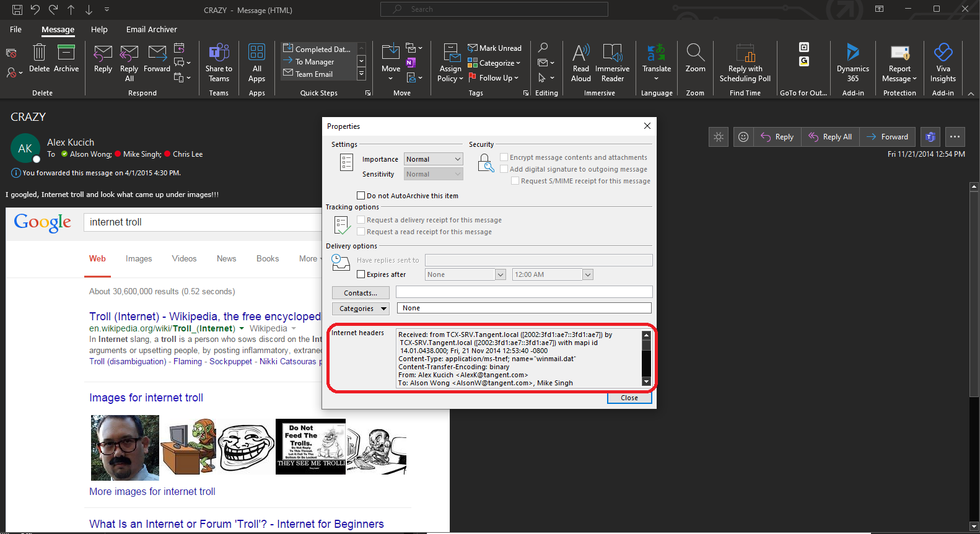Open Immersive Reader
980x534 pixels.
point(612,53)
